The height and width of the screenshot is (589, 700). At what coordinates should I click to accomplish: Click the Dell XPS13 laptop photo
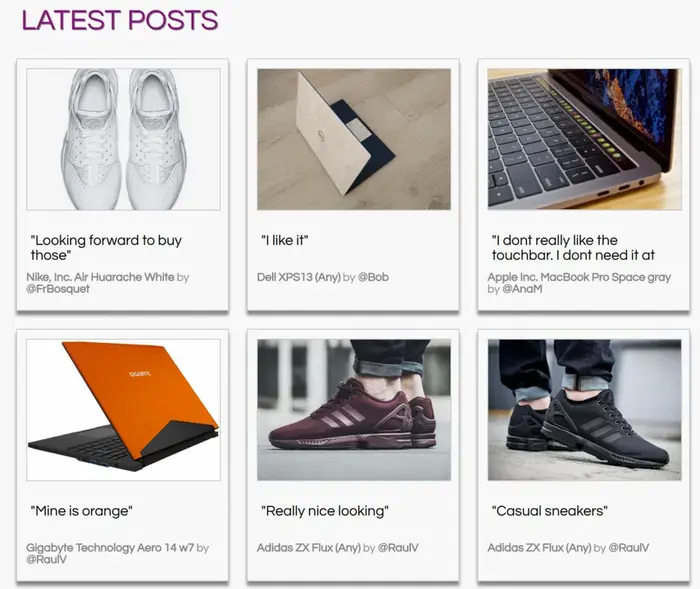pos(354,139)
